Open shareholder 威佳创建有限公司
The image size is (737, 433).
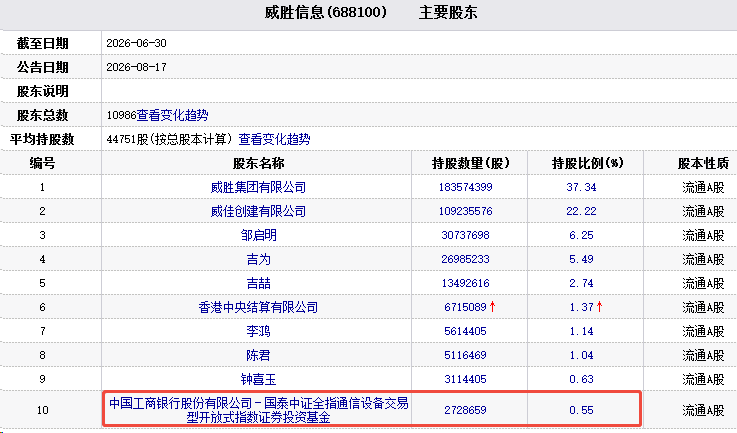[x=258, y=211]
